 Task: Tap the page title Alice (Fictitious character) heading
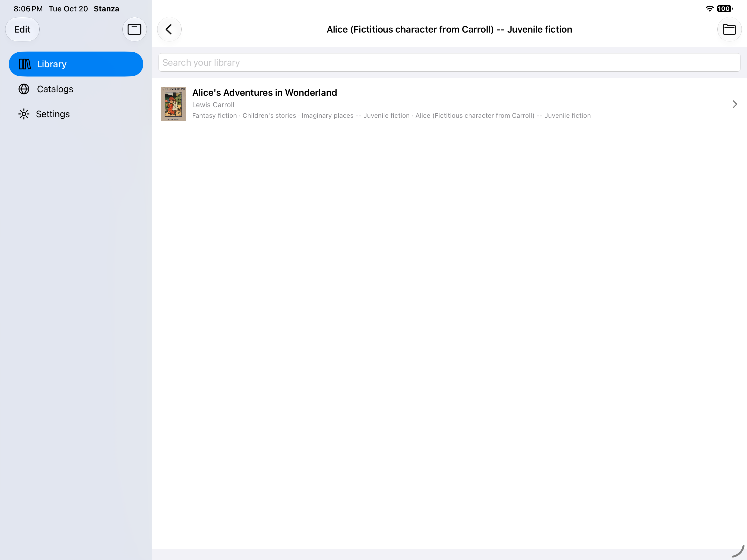click(x=449, y=30)
